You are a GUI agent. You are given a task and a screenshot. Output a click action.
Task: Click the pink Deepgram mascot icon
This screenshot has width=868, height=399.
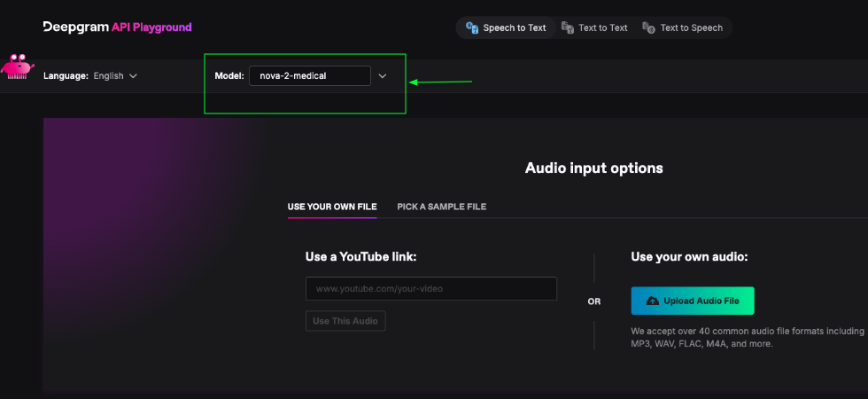coord(16,67)
